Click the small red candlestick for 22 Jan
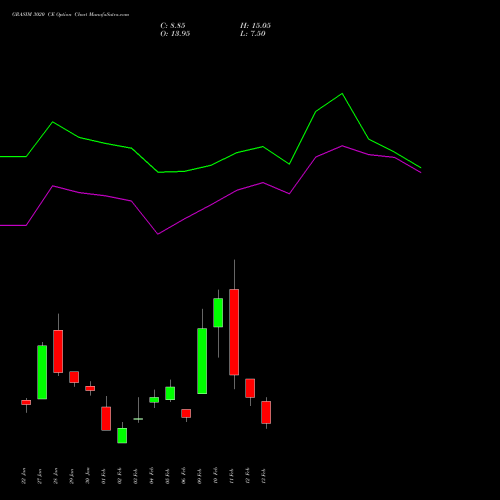 tap(26, 402)
